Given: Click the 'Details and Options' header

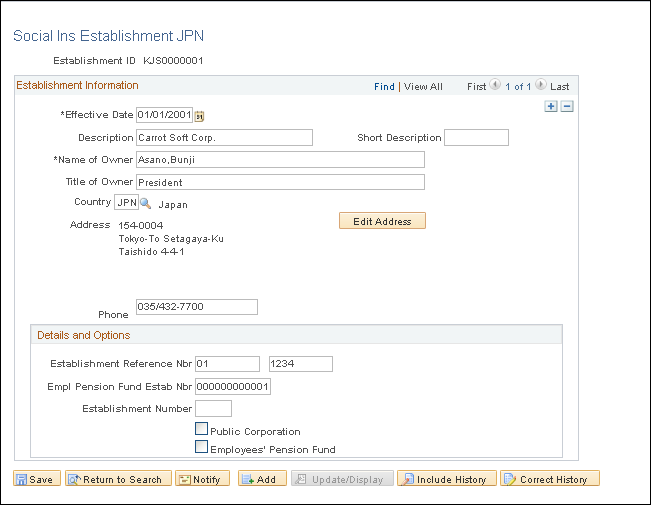Looking at the screenshot, I should tap(84, 335).
